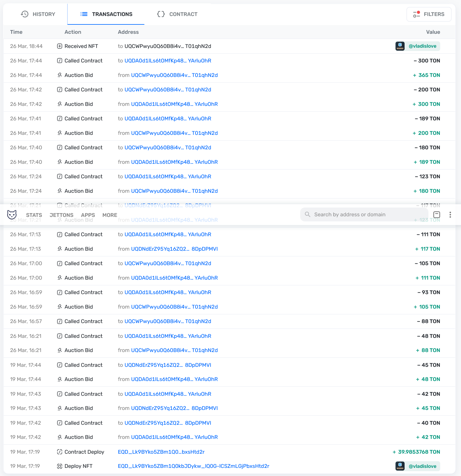Expand the More menu
This screenshot has width=461, height=476.
coord(110,215)
